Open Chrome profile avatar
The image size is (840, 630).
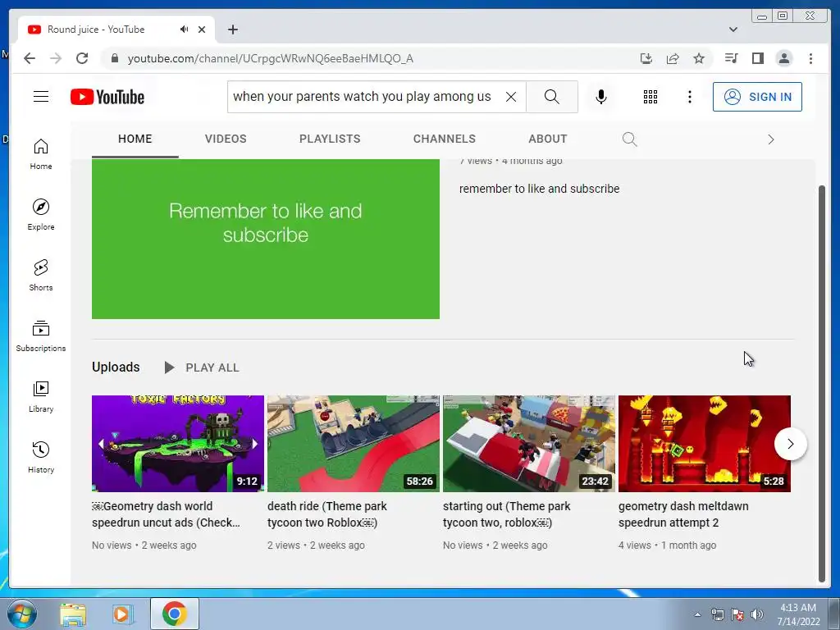coord(783,58)
